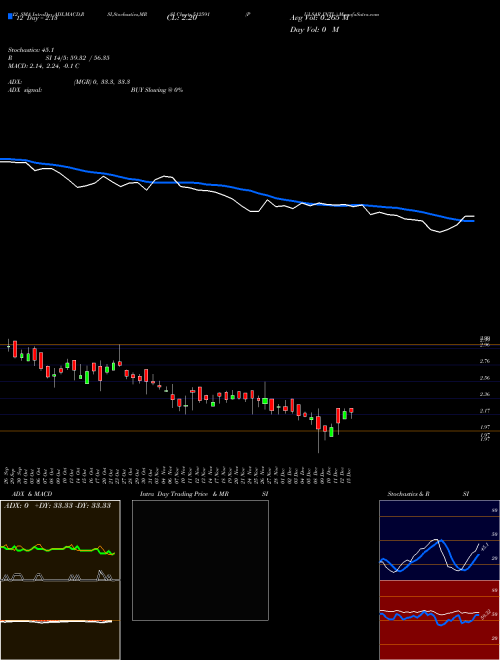
Task: Click the blue 12 Day SMA legend square
Action: pos(10,17)
